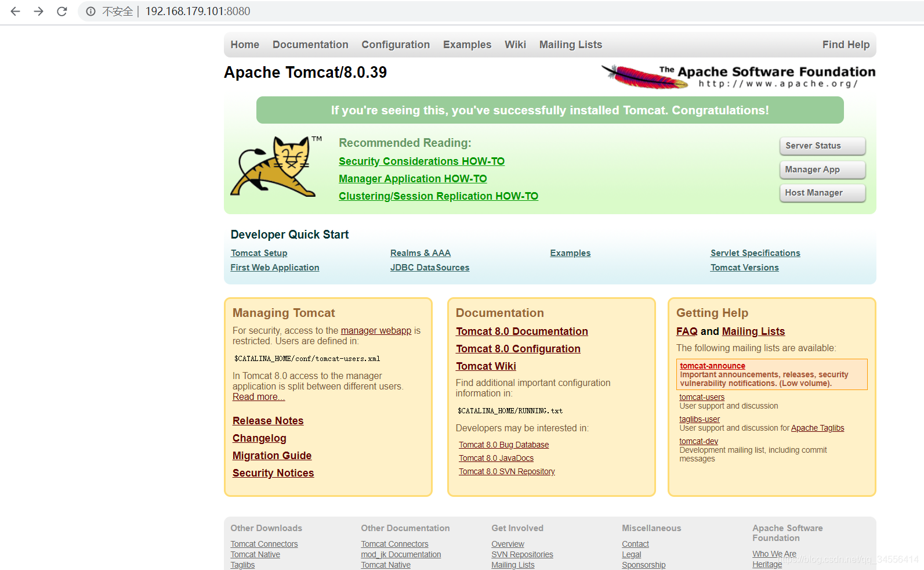Open the Configuration nav item
Screen dimensions: 924x570
(396, 45)
